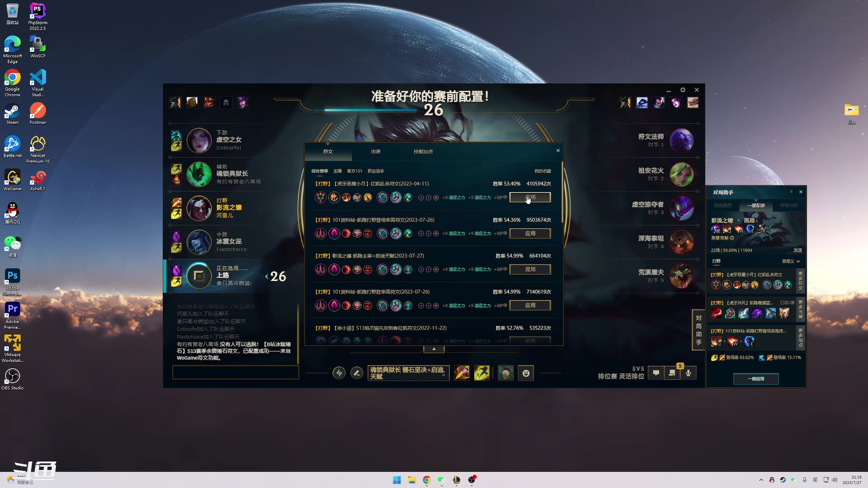Pin the 对局助手 panel
The image size is (868, 488).
791,192
